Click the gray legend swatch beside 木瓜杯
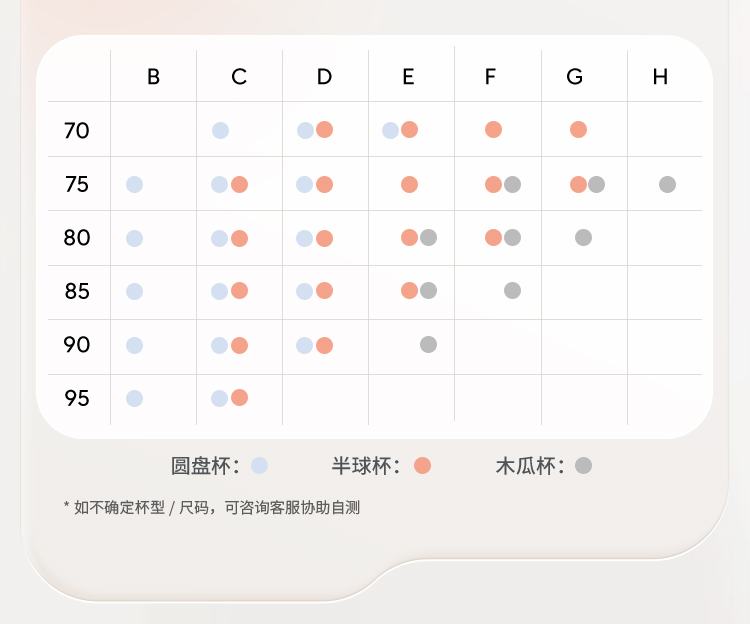 [x=584, y=465]
